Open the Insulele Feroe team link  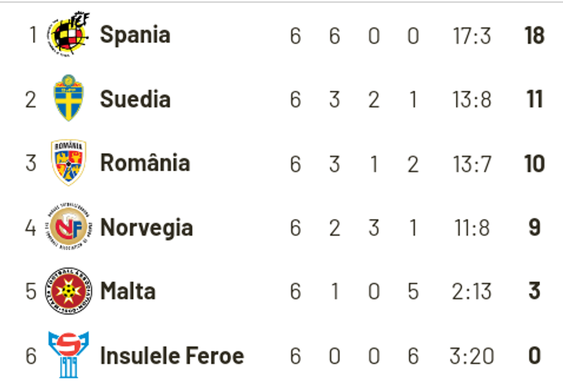click(173, 356)
